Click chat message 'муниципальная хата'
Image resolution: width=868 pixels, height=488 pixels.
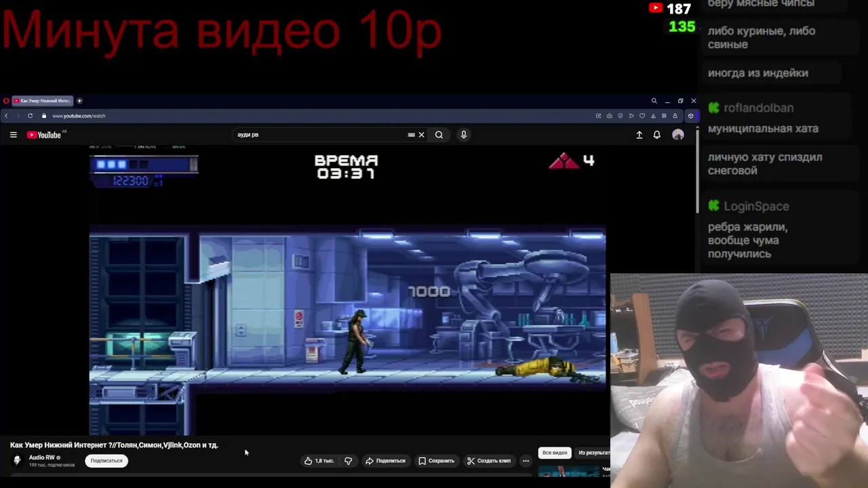tap(763, 129)
